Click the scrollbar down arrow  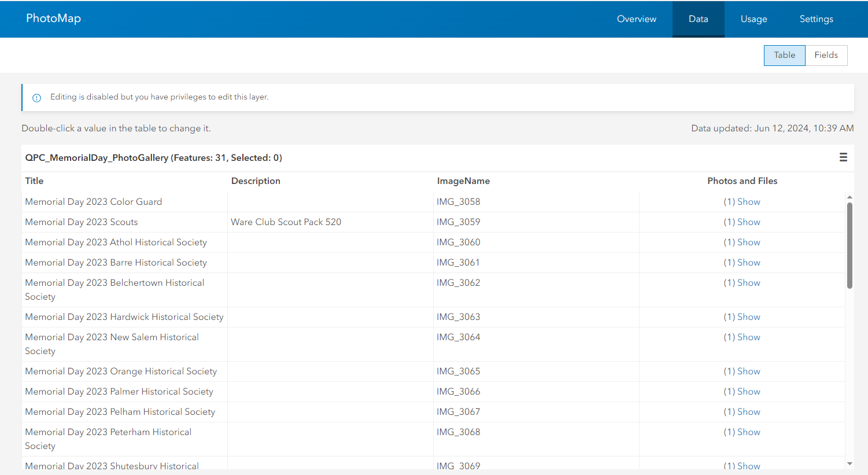point(849,465)
